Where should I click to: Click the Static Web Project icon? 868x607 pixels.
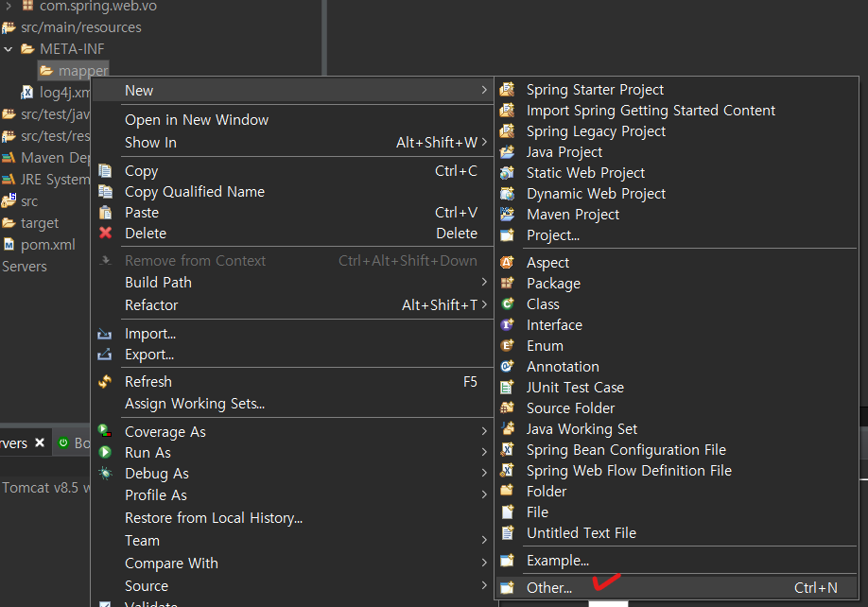[507, 173]
